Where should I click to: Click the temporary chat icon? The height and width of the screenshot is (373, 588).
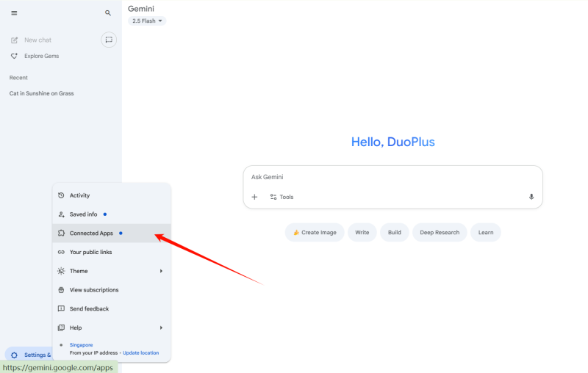109,40
